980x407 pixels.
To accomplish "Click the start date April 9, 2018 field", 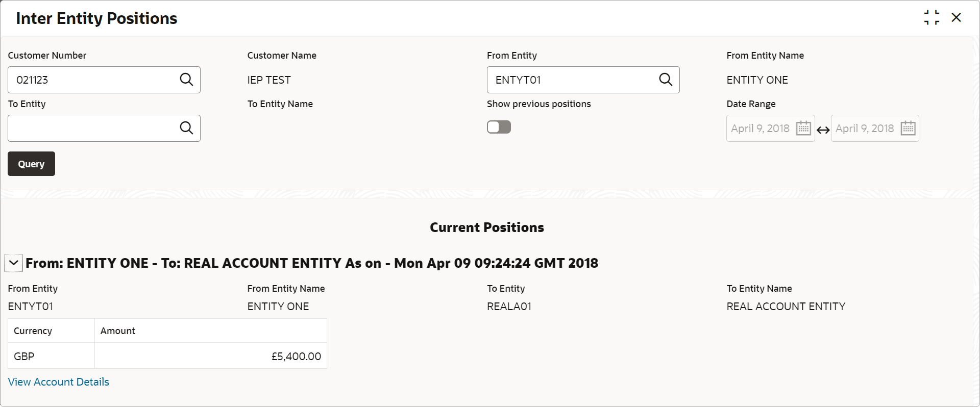I will tap(760, 129).
